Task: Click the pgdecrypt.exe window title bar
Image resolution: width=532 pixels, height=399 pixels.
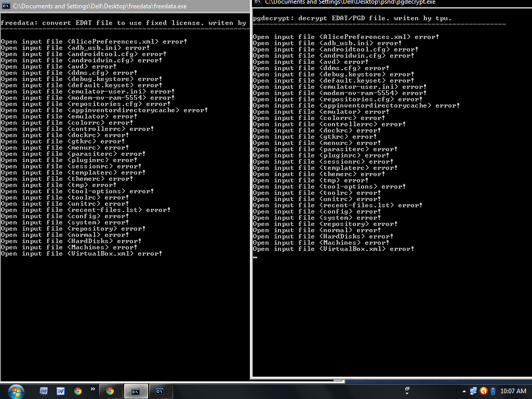Action: [390, 3]
